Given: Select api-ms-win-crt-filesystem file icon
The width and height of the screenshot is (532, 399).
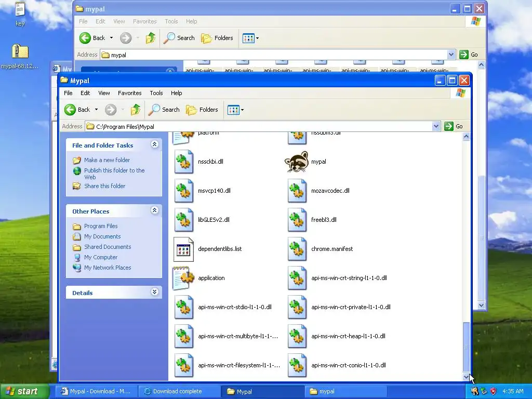Looking at the screenshot, I should pyautogui.click(x=183, y=365).
